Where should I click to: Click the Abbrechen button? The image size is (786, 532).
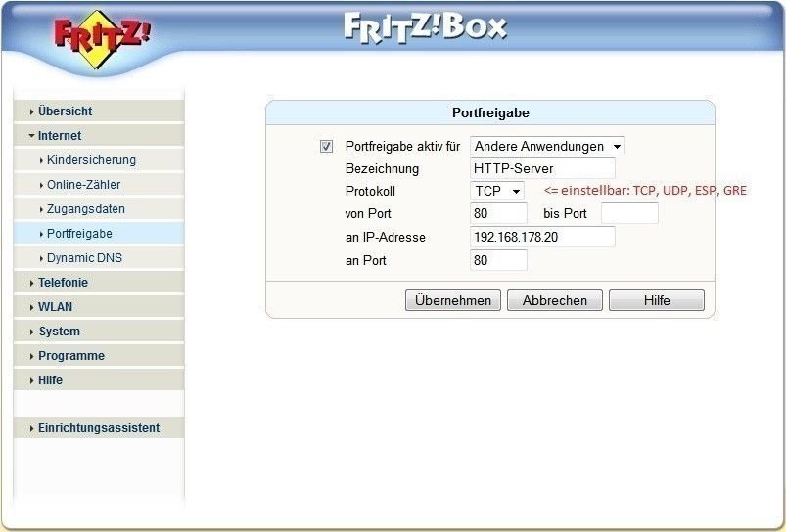click(x=555, y=300)
